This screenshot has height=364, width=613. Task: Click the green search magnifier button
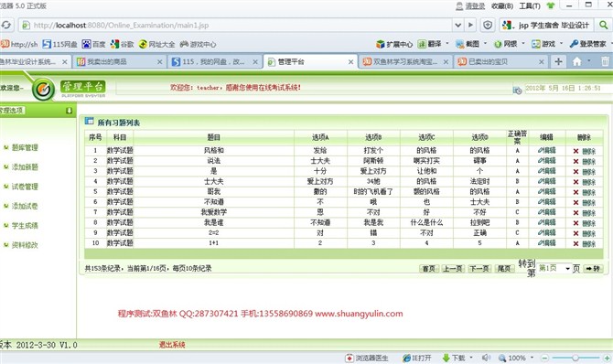604,26
